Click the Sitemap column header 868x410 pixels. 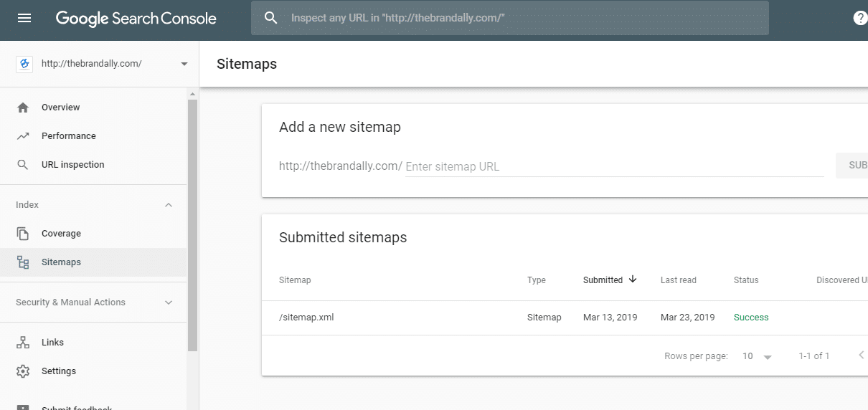tap(295, 280)
